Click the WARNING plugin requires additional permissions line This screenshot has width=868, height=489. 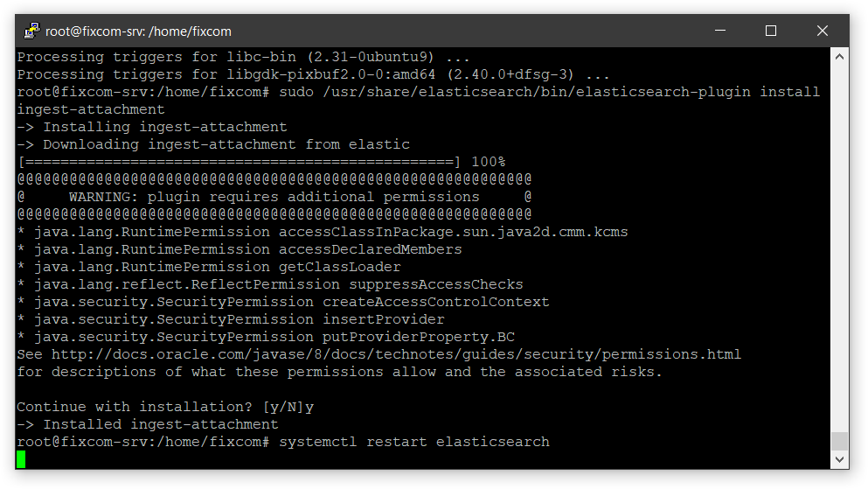(274, 197)
